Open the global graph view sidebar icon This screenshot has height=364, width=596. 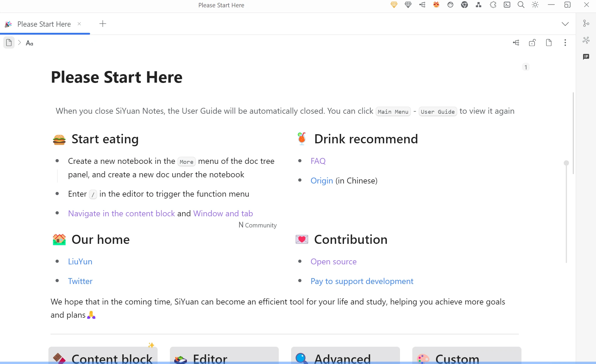coord(586,40)
